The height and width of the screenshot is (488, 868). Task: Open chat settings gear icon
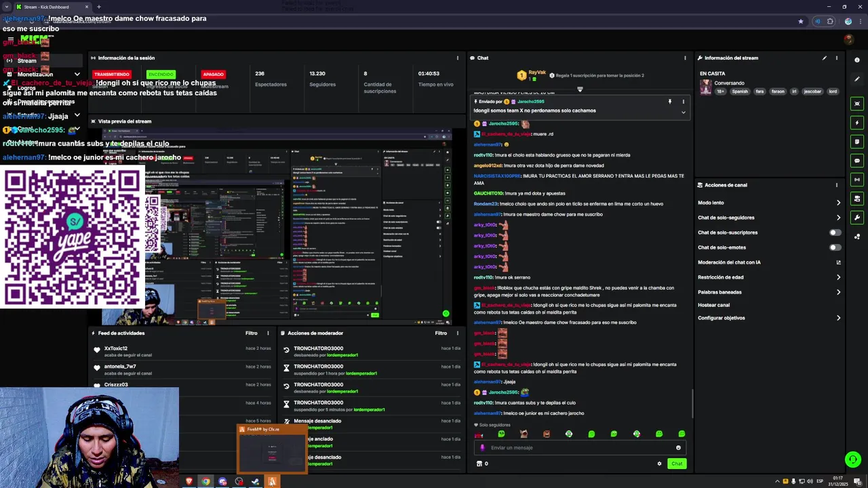pyautogui.click(x=659, y=464)
